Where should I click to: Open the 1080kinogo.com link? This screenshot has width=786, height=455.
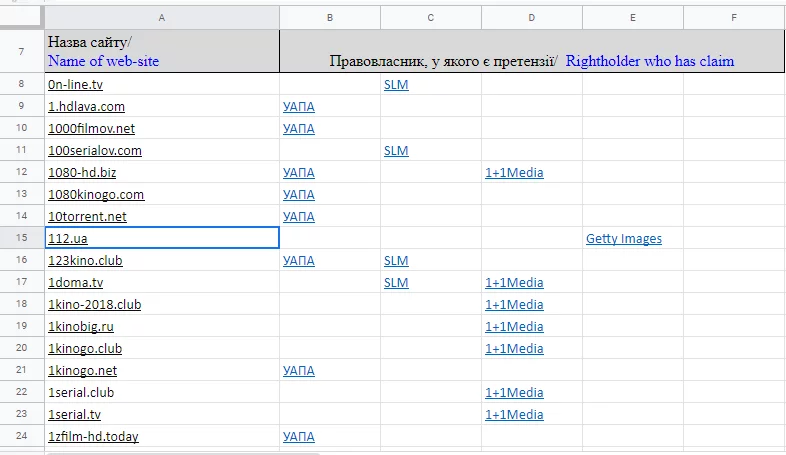coord(96,195)
